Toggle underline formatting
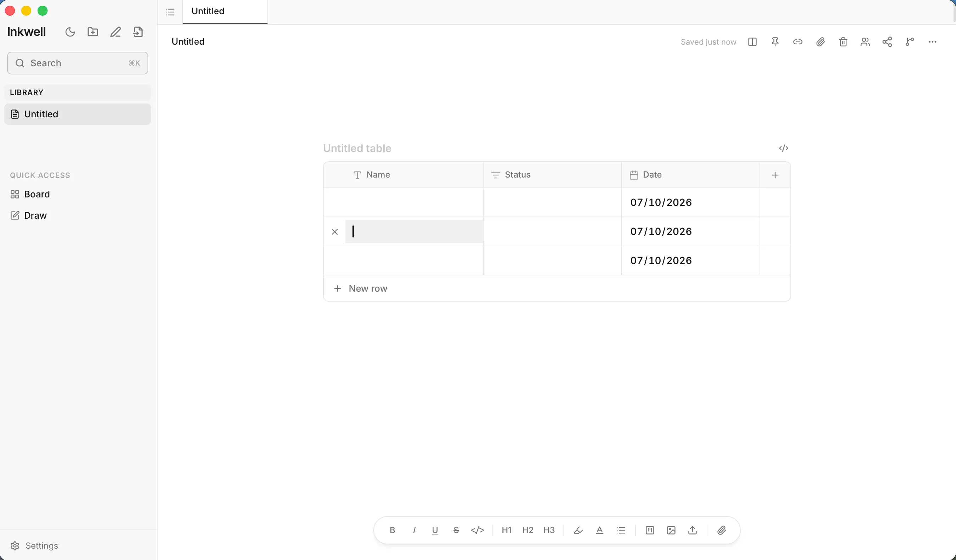Viewport: 956px width, 560px height. (x=435, y=530)
